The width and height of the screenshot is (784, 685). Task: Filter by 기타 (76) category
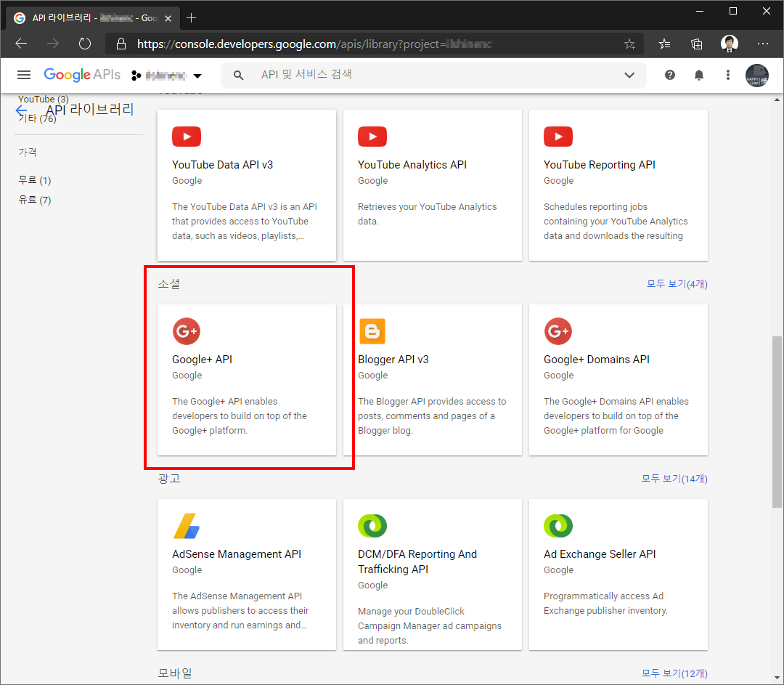pyautogui.click(x=38, y=118)
